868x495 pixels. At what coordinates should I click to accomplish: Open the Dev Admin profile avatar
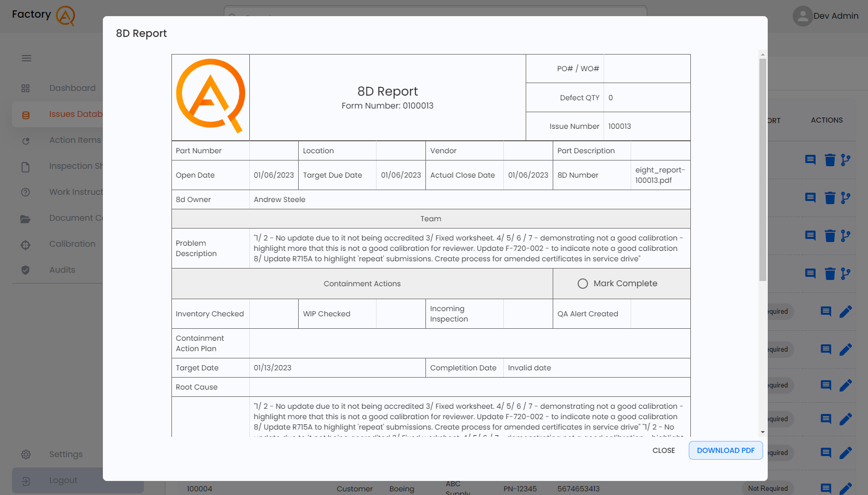pyautogui.click(x=802, y=16)
